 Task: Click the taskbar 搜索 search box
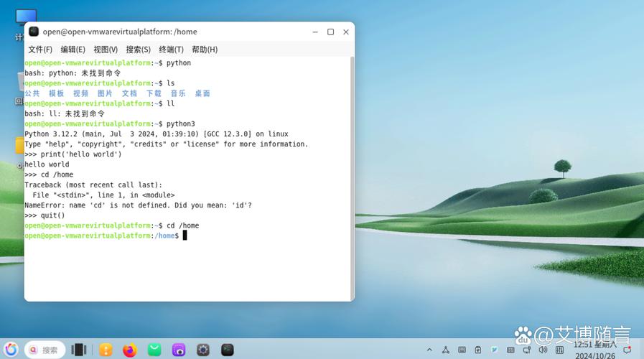[x=45, y=350]
